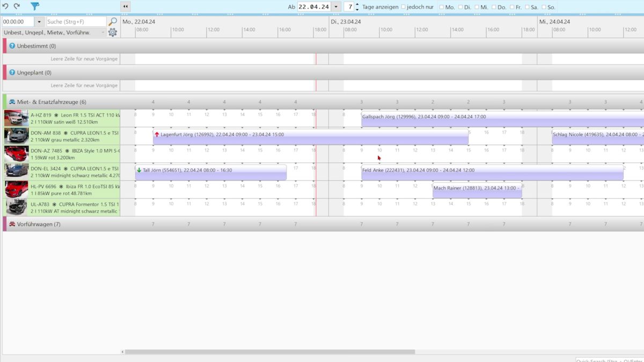Click the Vorführwagen red car icon
The image size is (644, 362).
click(x=12, y=224)
